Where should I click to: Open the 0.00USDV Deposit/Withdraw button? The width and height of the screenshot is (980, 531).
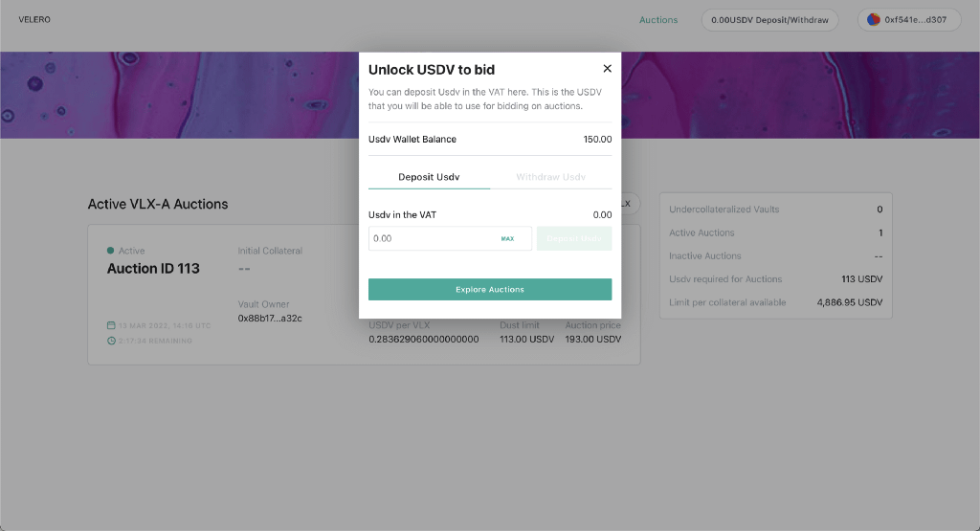click(x=770, y=20)
